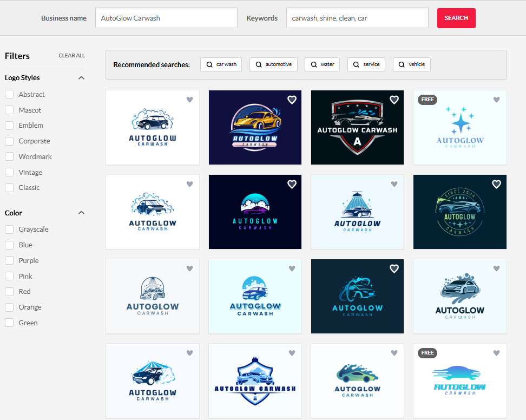Viewport: 526px width, 420px height.
Task: Collapse the Color filter section
Action: pyautogui.click(x=81, y=213)
